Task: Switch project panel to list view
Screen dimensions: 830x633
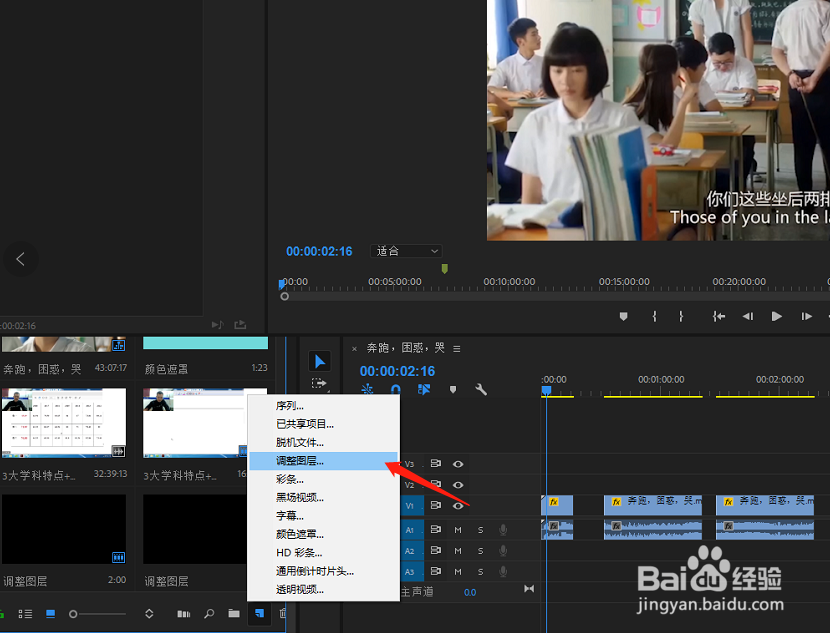Action: pos(25,614)
